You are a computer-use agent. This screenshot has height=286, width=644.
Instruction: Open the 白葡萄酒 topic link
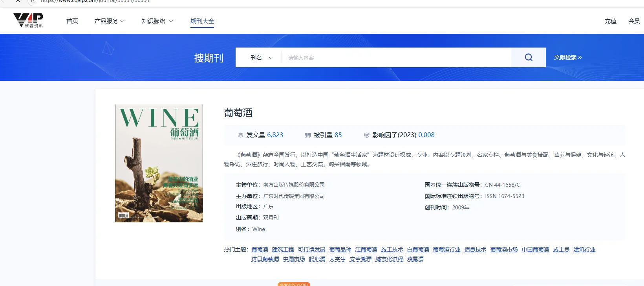[x=418, y=250]
